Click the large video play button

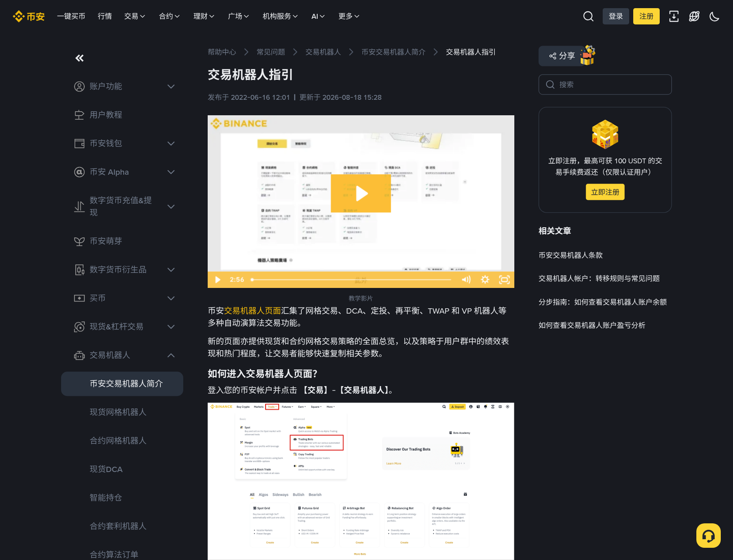click(x=361, y=193)
